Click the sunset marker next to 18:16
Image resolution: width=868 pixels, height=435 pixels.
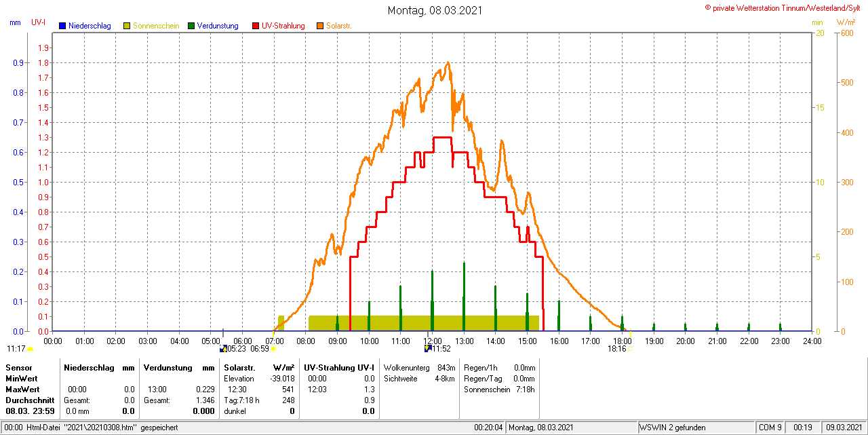click(631, 349)
